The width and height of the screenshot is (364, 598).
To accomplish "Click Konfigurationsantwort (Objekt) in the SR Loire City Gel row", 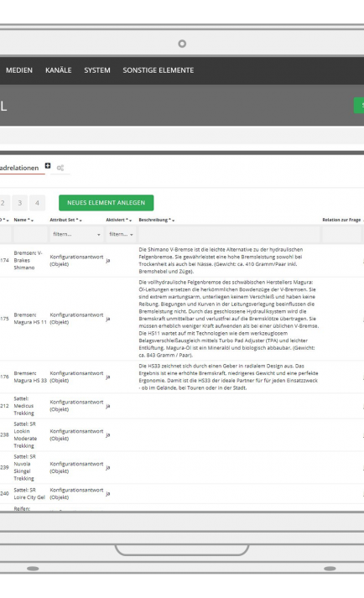I will click(76, 493).
